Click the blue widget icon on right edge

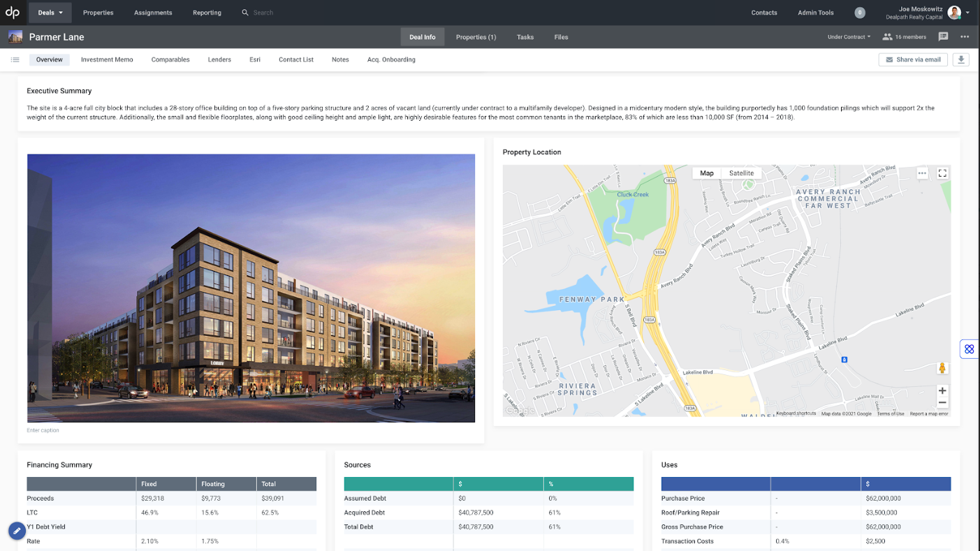click(969, 348)
